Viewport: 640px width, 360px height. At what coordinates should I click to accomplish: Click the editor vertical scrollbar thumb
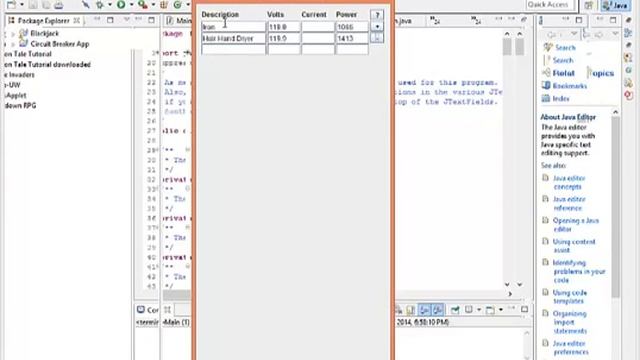click(507, 47)
